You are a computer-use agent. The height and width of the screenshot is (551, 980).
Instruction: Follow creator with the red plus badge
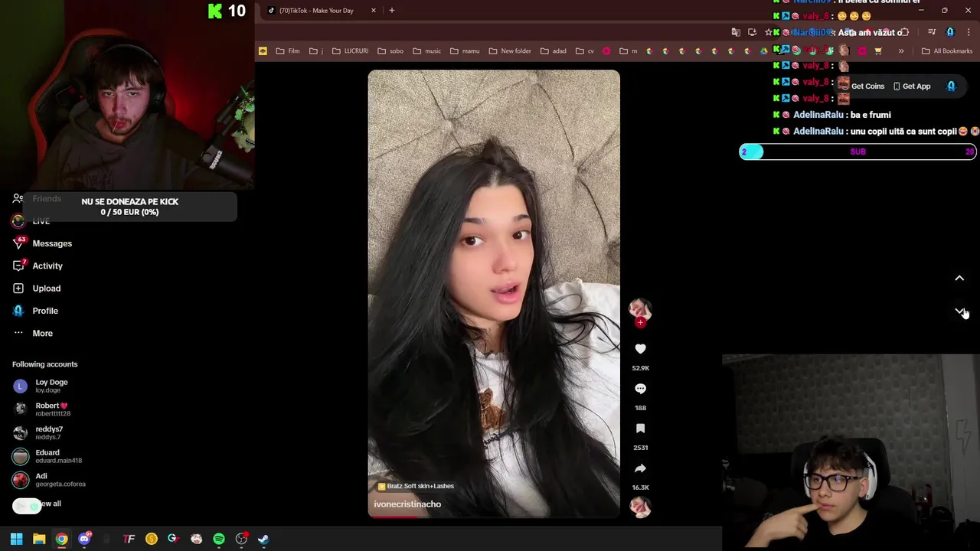[x=640, y=323]
